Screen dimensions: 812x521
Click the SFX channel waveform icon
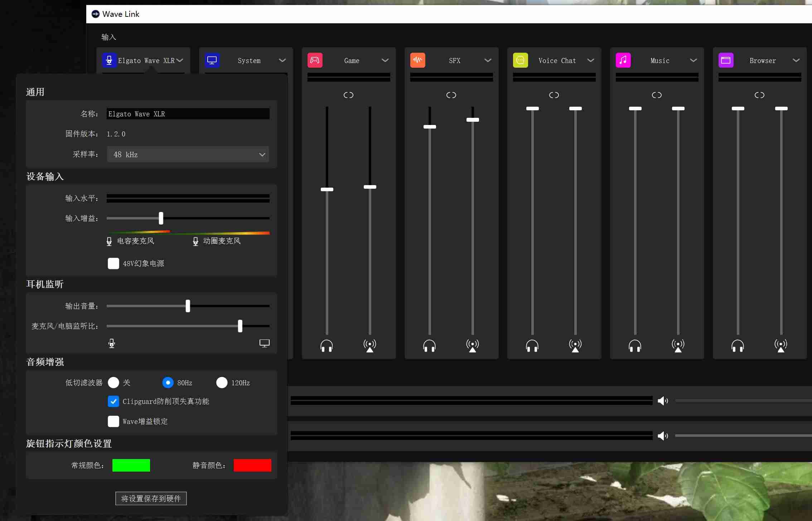(x=417, y=60)
